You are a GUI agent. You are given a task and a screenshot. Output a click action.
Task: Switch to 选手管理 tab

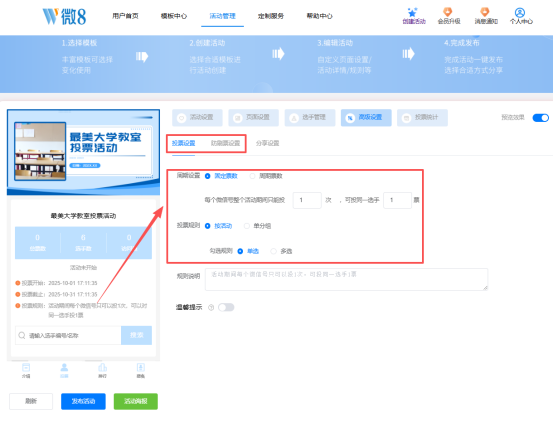[310, 117]
